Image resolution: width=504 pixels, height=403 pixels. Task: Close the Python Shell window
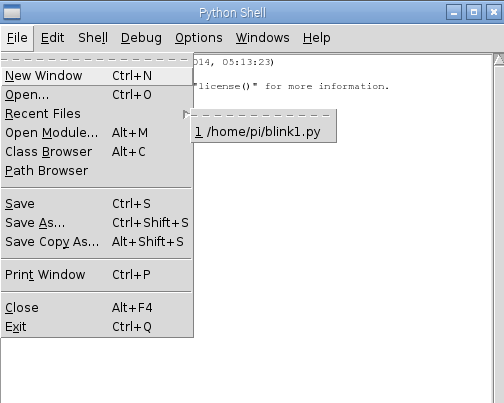(x=494, y=13)
